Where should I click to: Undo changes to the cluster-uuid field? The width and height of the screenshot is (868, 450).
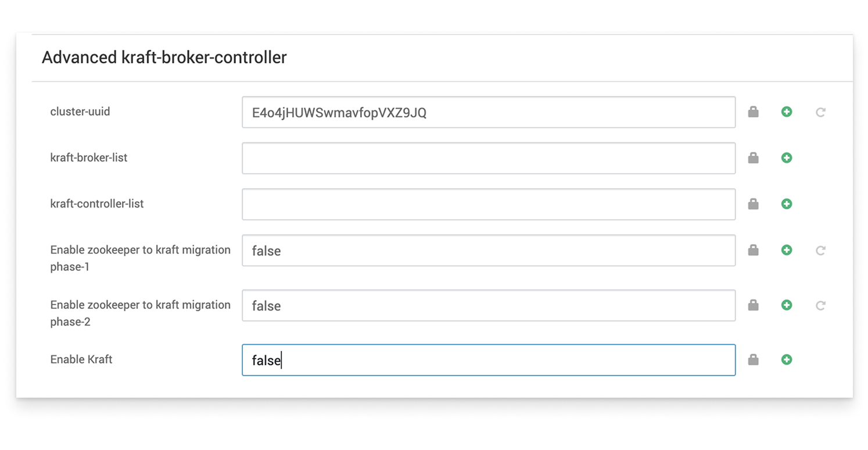[x=820, y=112]
